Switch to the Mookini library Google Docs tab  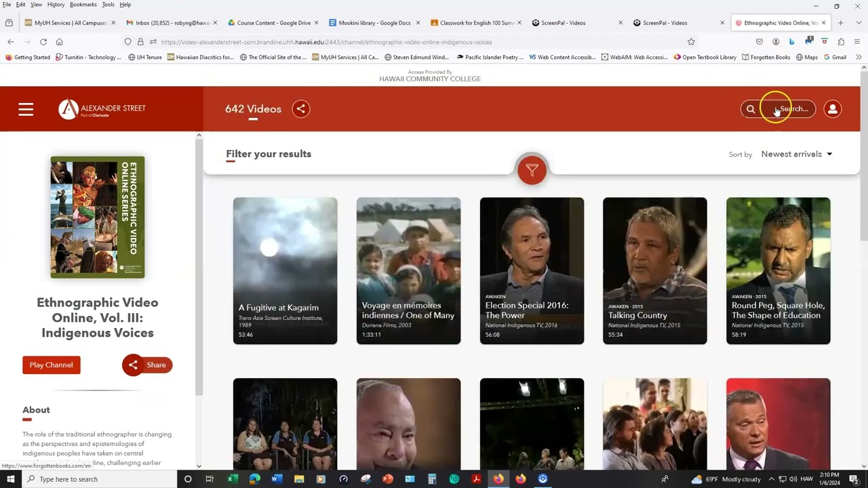374,22
